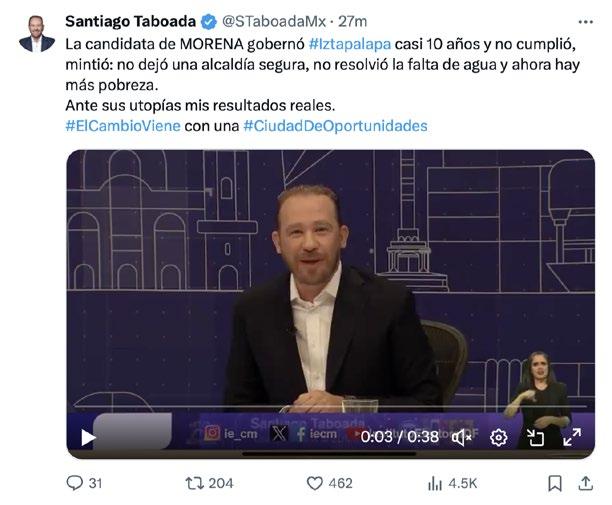Open the #ElCambioViene hashtag
This screenshot has width=612, height=505.
pyautogui.click(x=123, y=126)
